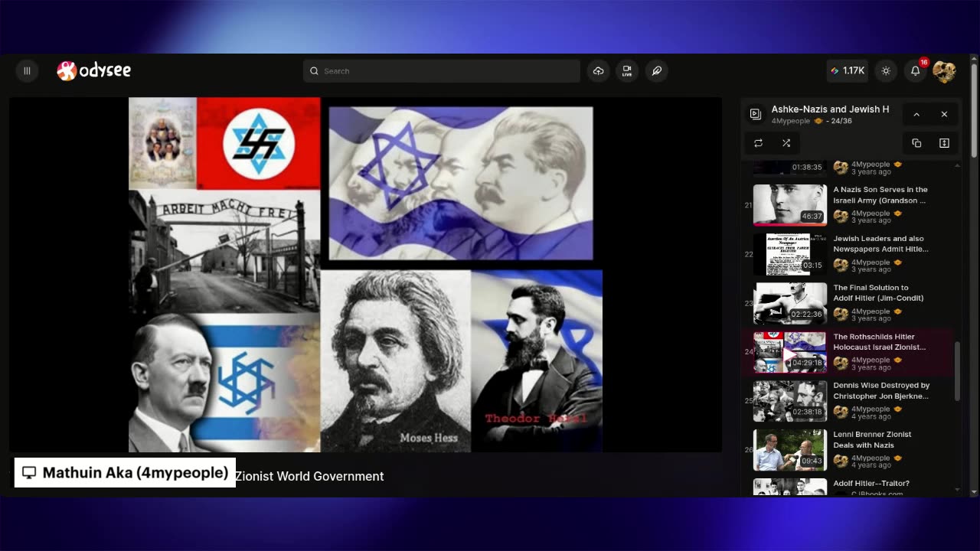The height and width of the screenshot is (551, 980).
Task: Select playlist item 25 thumbnail (02:38:18)
Action: 790,400
